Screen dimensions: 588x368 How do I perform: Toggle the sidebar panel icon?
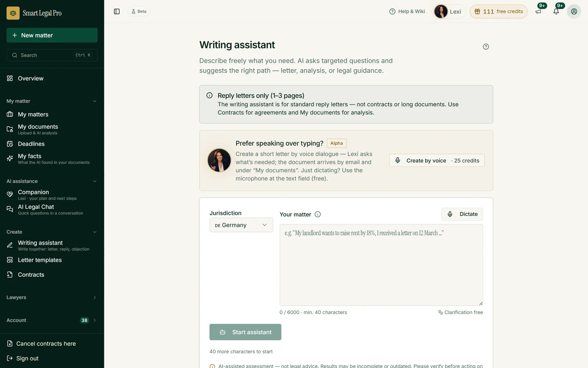(117, 11)
